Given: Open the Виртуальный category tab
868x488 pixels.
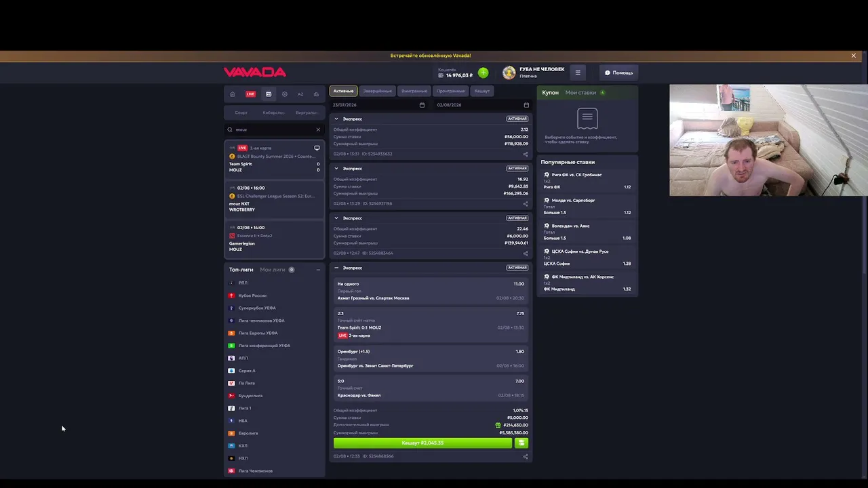Looking at the screenshot, I should [x=307, y=113].
